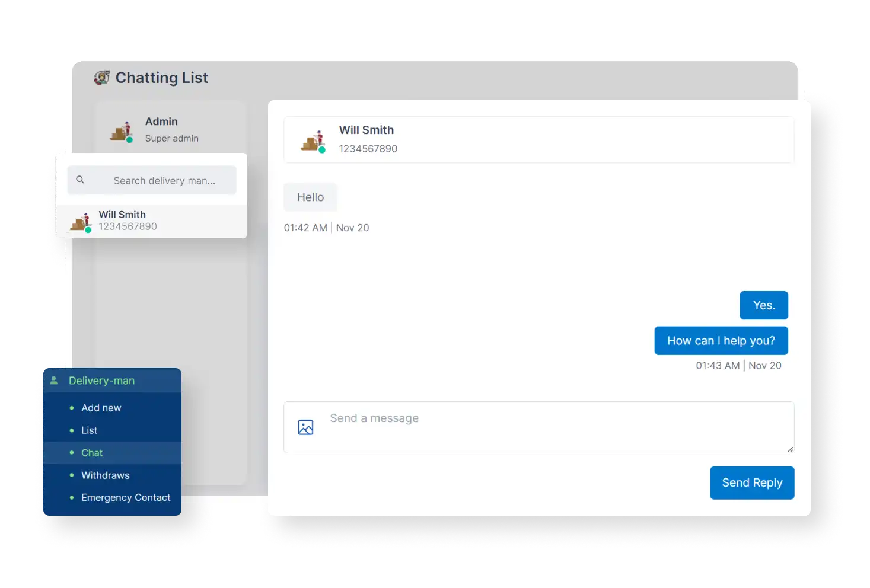Open the Emergency Contact section
The height and width of the screenshot is (588, 870).
pyautogui.click(x=126, y=497)
